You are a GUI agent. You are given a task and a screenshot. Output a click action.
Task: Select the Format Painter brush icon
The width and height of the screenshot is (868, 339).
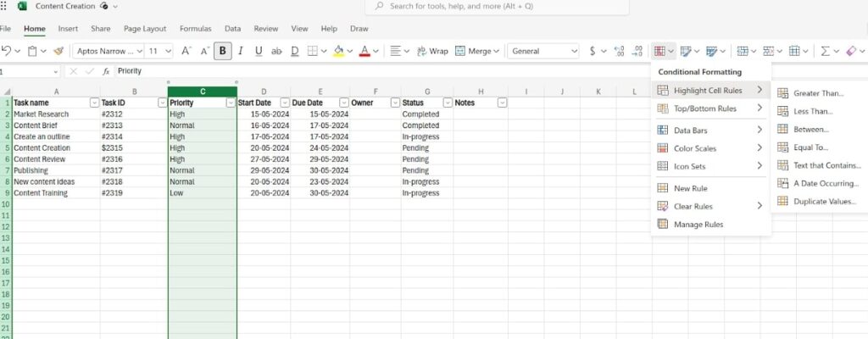coord(58,51)
